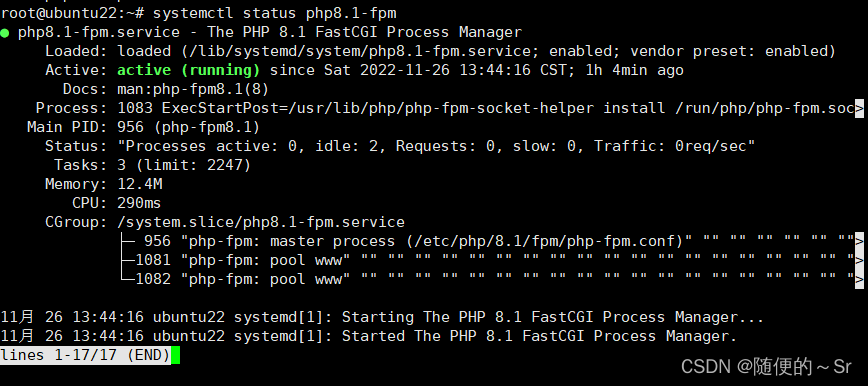Screen dimensions: 868x386
Task: Click the Memory 12.4M value
Action: [x=140, y=184]
